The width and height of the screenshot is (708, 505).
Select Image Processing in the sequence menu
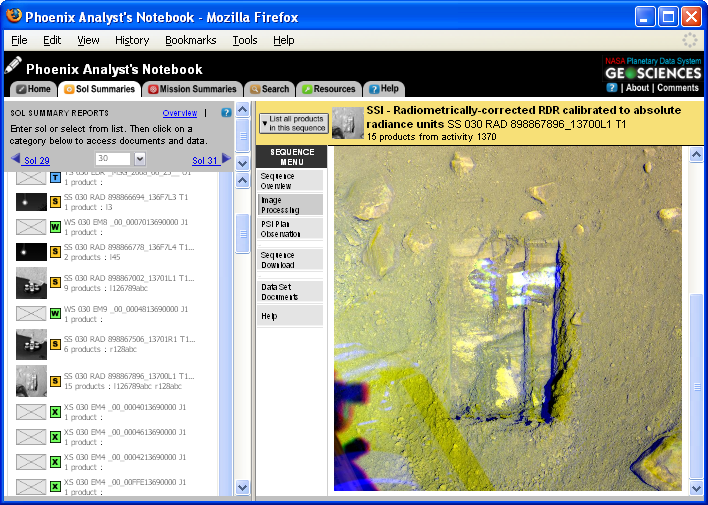pos(290,205)
